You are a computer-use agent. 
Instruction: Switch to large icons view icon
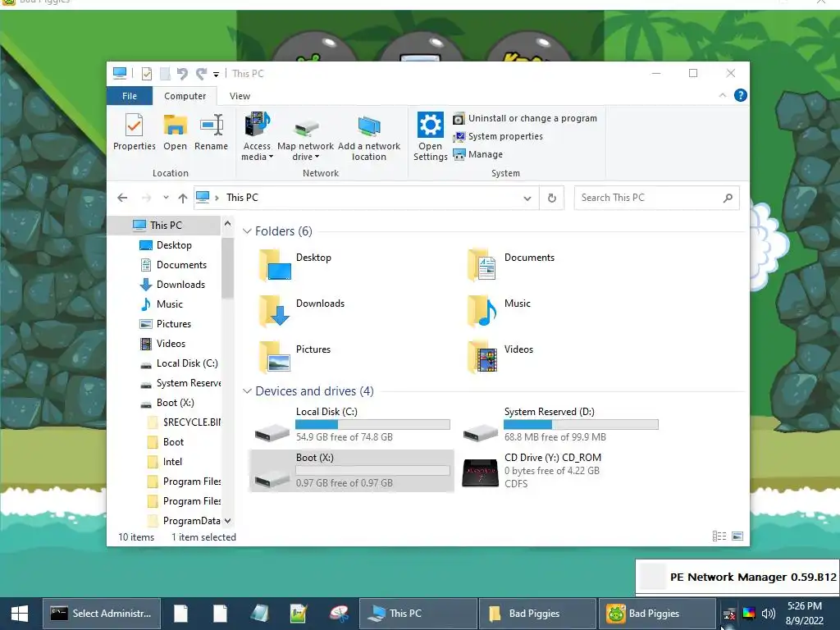click(x=737, y=536)
